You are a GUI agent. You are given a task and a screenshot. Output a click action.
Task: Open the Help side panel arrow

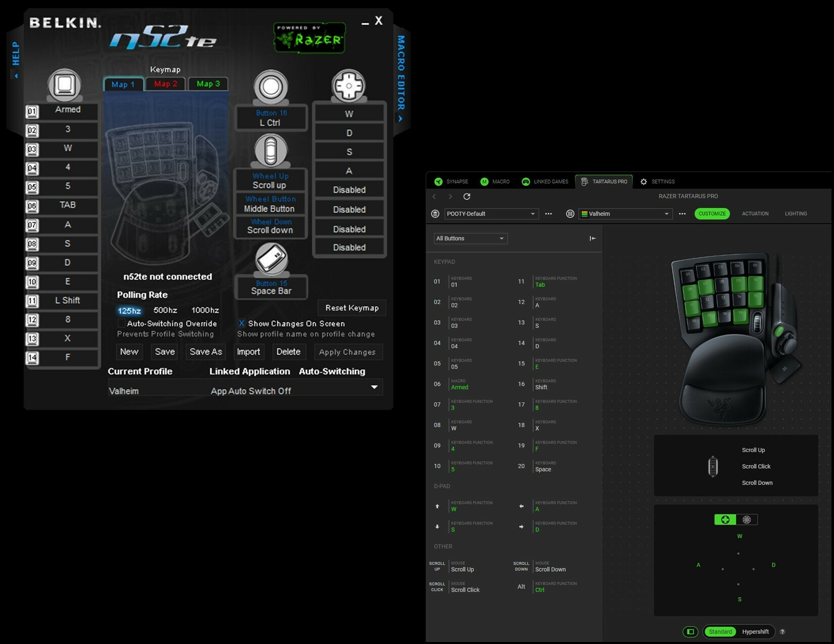point(16,76)
